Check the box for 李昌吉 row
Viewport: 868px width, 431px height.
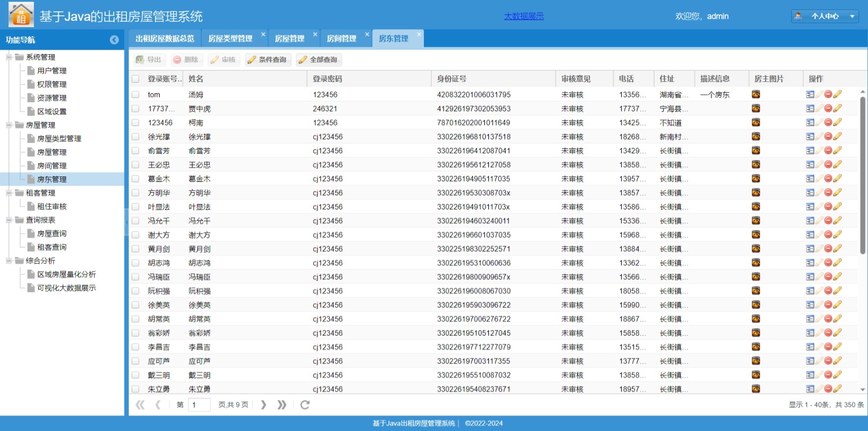point(135,347)
